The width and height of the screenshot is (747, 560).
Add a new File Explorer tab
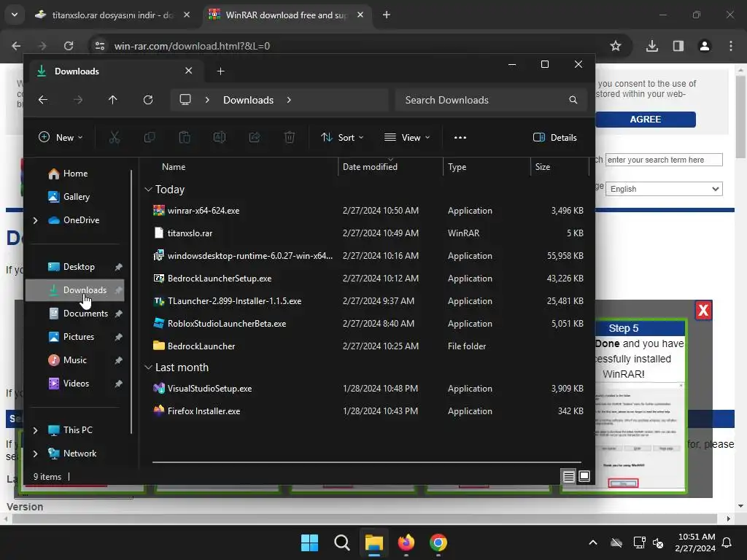(x=220, y=71)
